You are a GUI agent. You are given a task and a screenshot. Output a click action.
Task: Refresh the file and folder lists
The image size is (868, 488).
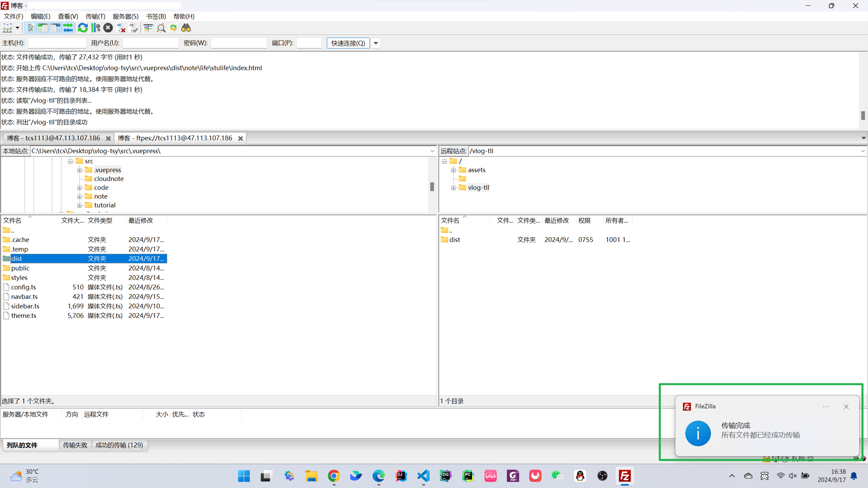(83, 28)
